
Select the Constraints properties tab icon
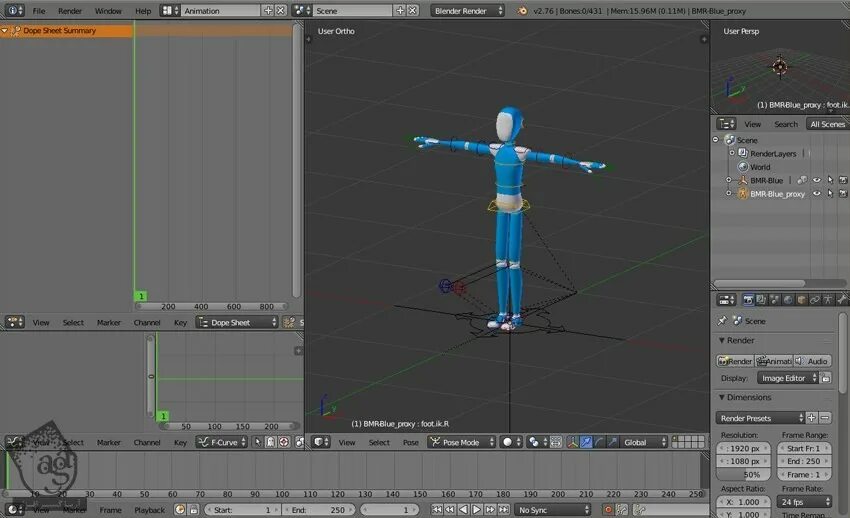814,300
